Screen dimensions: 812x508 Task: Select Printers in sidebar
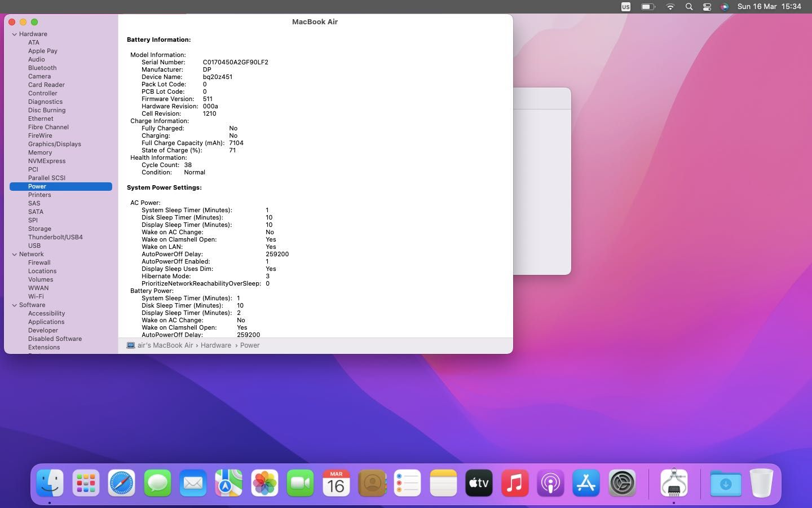coord(39,195)
